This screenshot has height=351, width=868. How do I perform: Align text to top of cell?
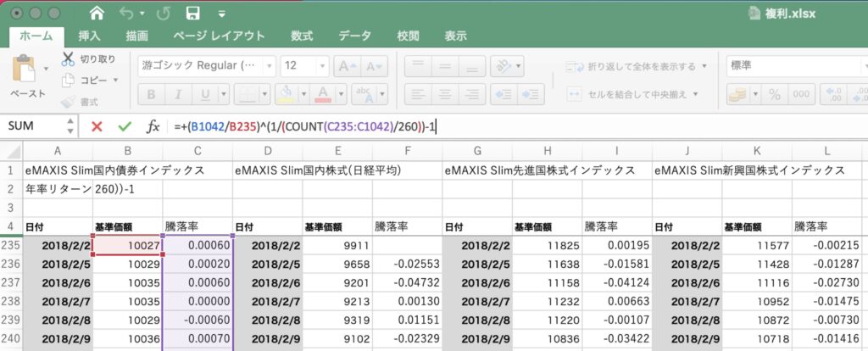[418, 66]
